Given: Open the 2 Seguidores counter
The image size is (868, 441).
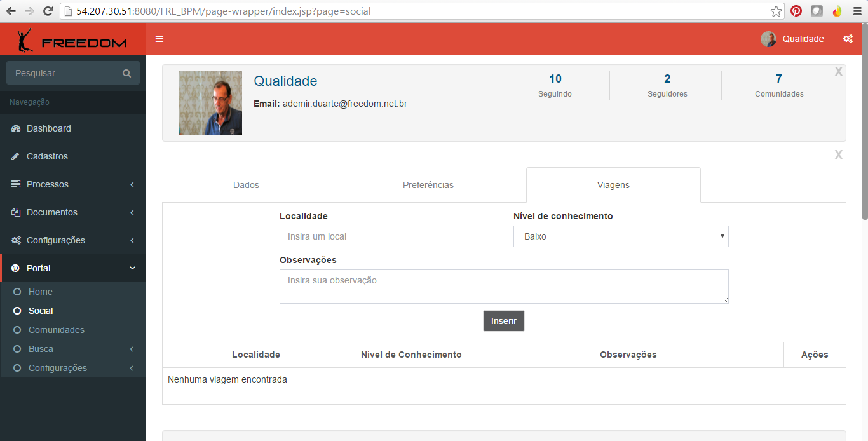Looking at the screenshot, I should point(667,86).
